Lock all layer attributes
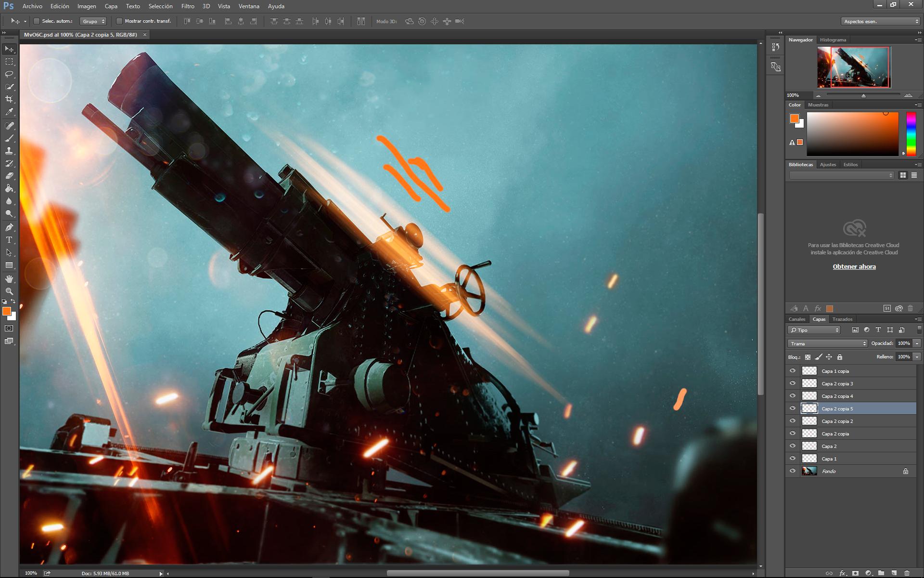Image resolution: width=924 pixels, height=578 pixels. (x=840, y=357)
